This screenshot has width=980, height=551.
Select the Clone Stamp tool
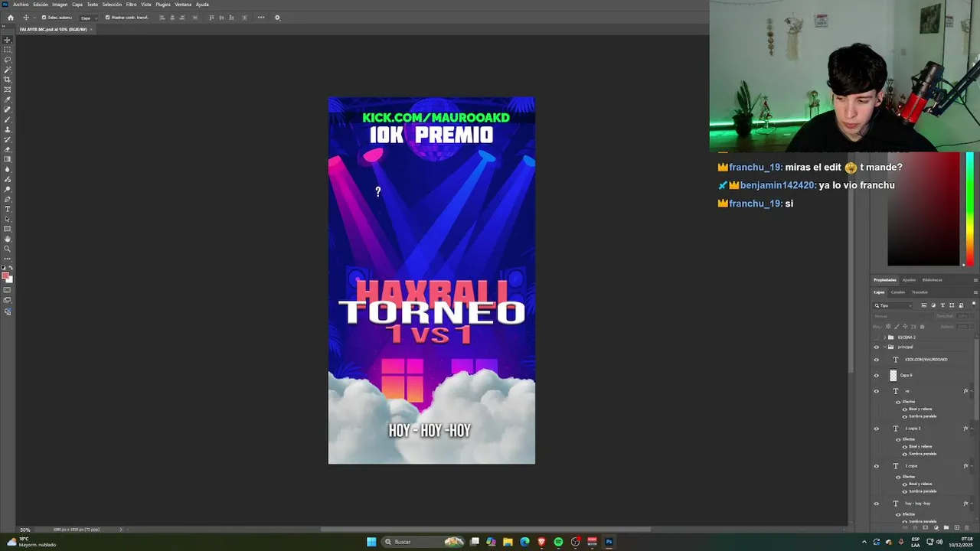point(8,129)
